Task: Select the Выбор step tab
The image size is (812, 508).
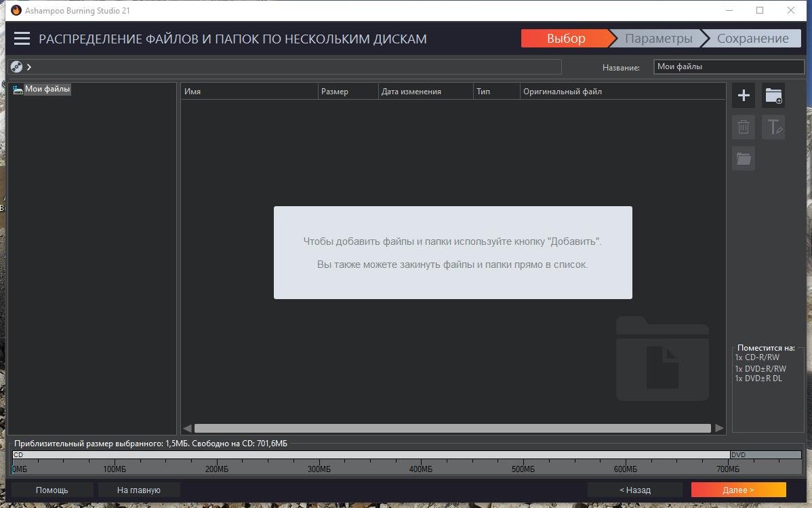Action: click(x=566, y=39)
